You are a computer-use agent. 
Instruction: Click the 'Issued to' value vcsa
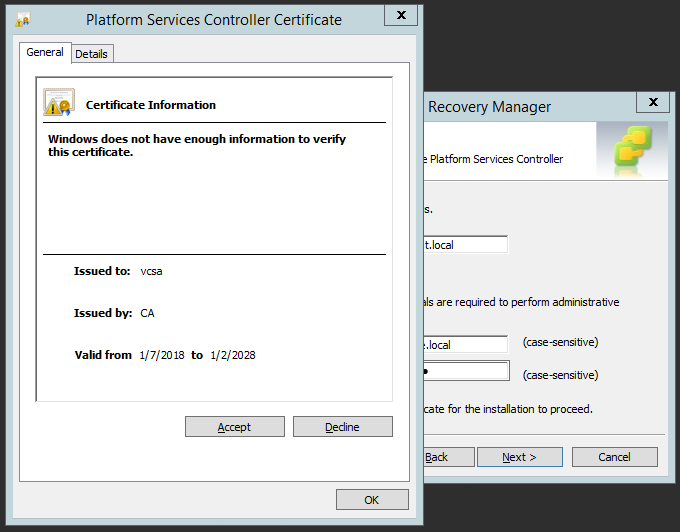152,271
